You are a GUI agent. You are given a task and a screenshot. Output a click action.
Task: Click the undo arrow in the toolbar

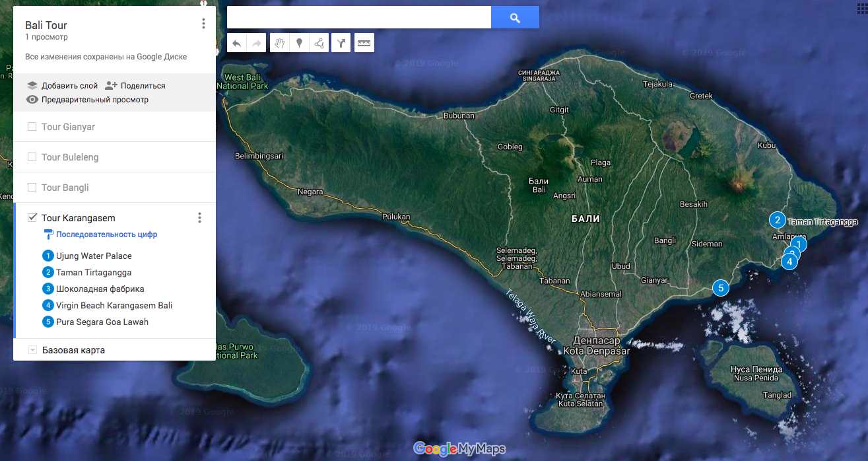[x=237, y=44]
